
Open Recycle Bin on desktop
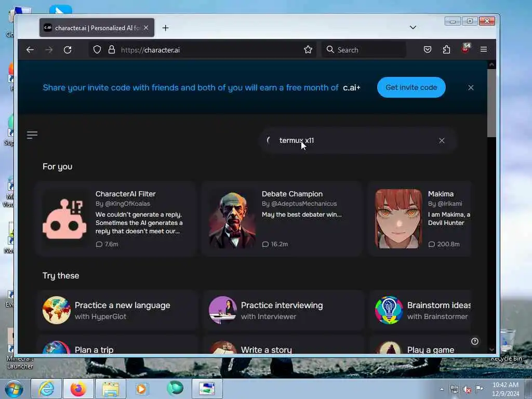click(507, 345)
